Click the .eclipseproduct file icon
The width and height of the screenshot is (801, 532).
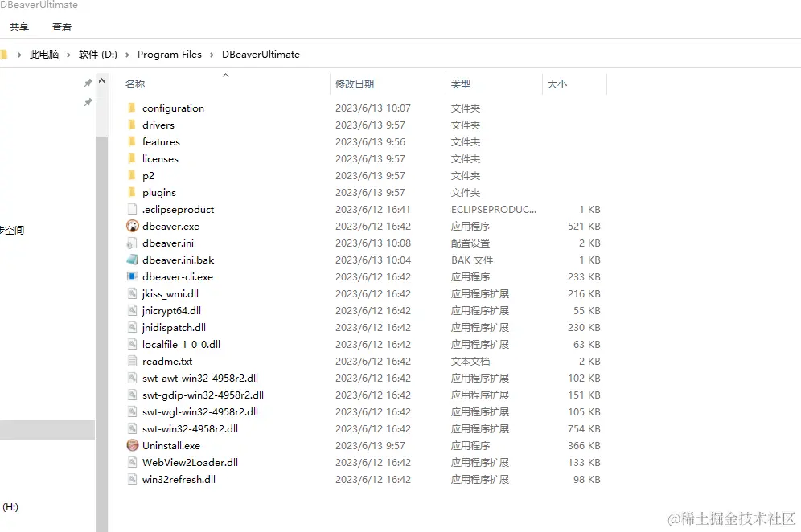click(133, 209)
